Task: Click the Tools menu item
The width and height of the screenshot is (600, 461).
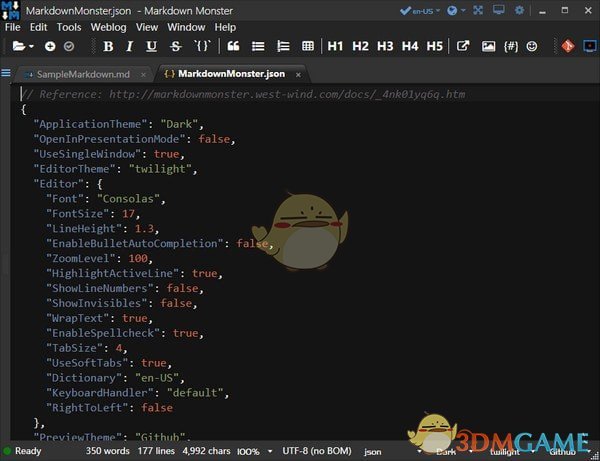Action: click(x=69, y=27)
